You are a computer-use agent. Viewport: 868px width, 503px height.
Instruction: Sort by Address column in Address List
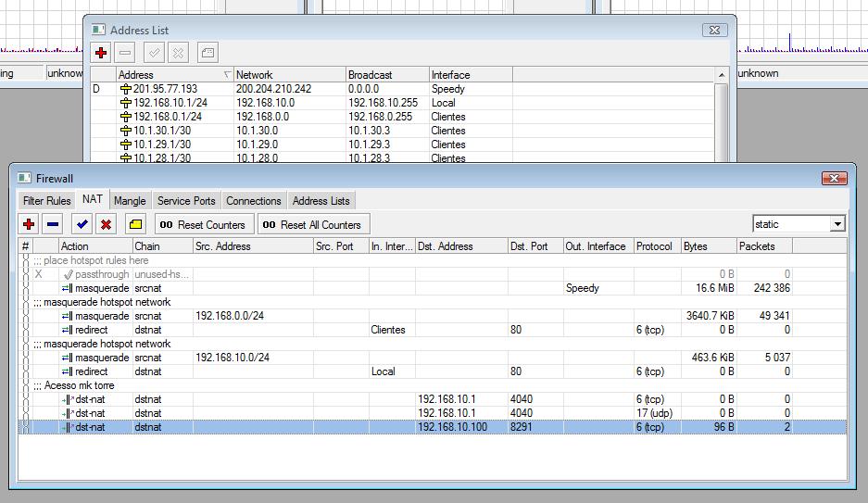pos(175,75)
